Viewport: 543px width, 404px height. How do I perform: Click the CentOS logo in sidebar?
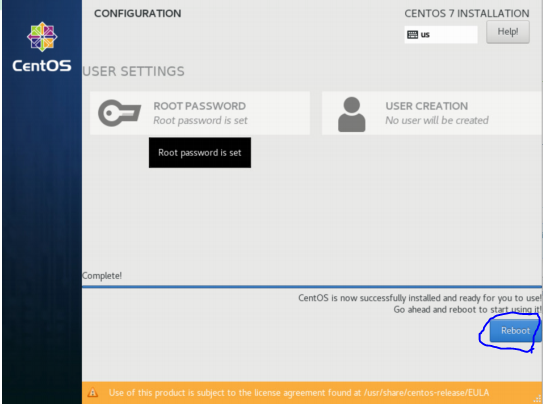coord(42,47)
